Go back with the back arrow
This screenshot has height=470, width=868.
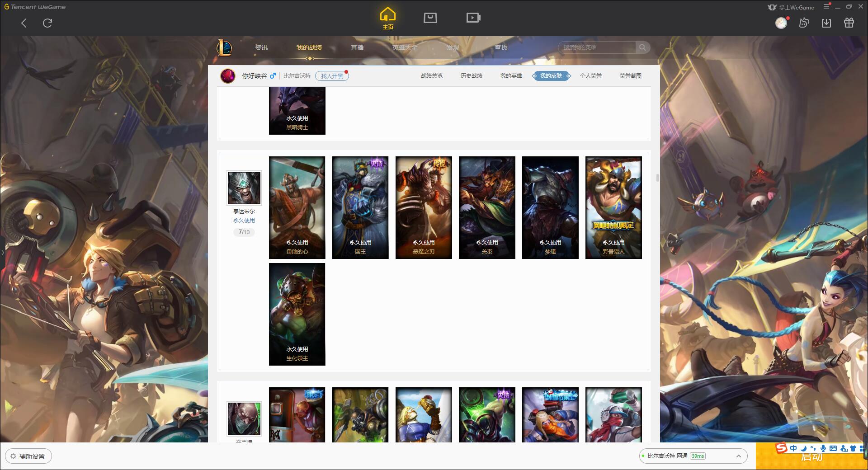tap(24, 23)
